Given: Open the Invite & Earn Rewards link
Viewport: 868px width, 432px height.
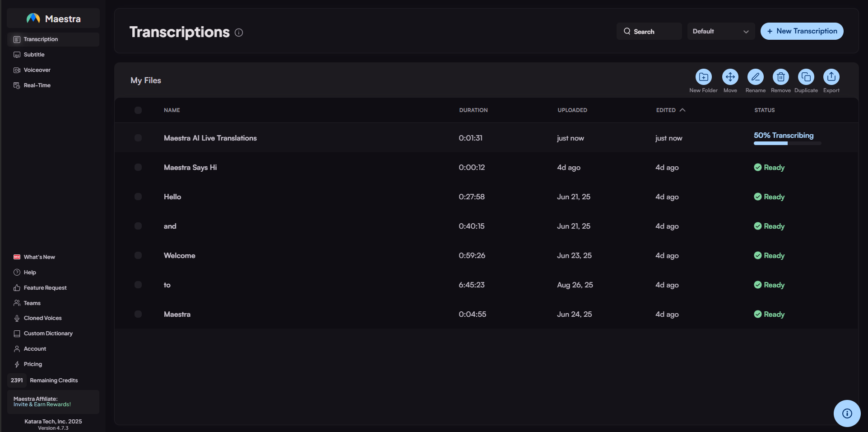Looking at the screenshot, I should (42, 404).
